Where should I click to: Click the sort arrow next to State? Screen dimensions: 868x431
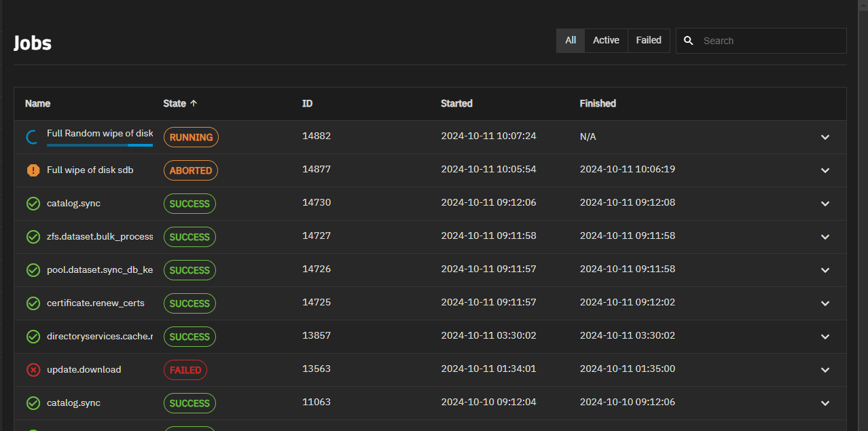[x=194, y=104]
